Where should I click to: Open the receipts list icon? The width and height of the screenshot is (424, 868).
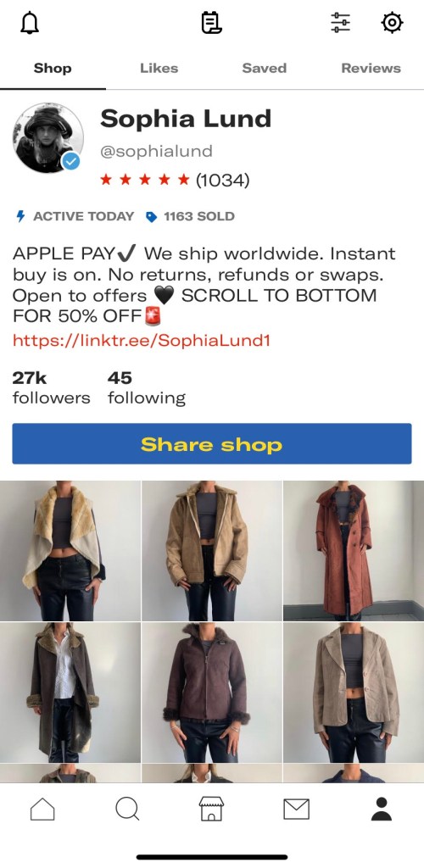click(x=211, y=23)
